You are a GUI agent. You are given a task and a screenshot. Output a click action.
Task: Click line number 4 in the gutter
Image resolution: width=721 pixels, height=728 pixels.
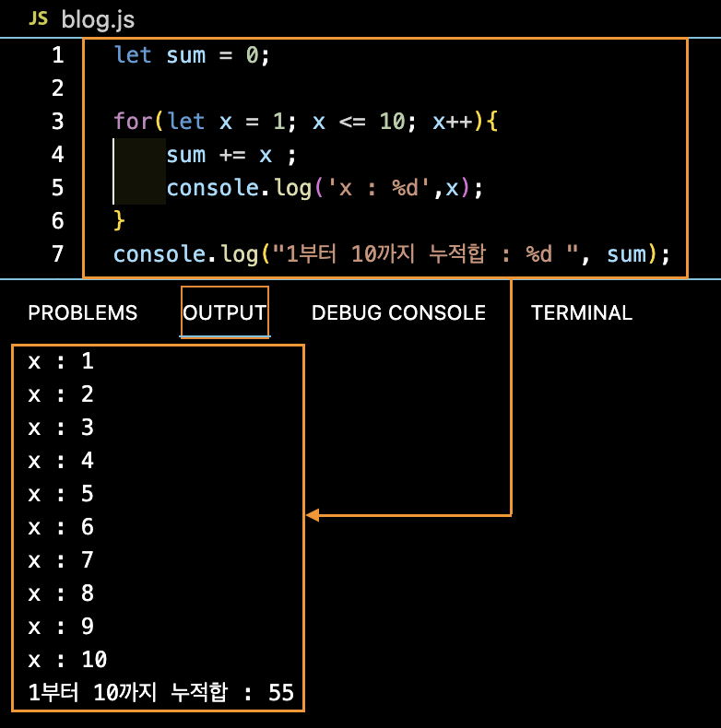point(57,155)
